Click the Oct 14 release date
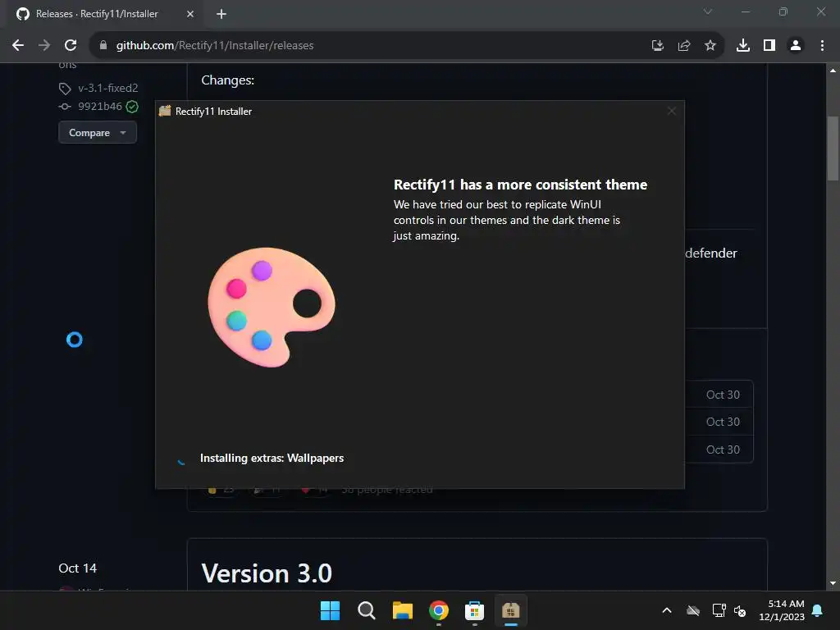This screenshot has height=630, width=840. click(78, 568)
